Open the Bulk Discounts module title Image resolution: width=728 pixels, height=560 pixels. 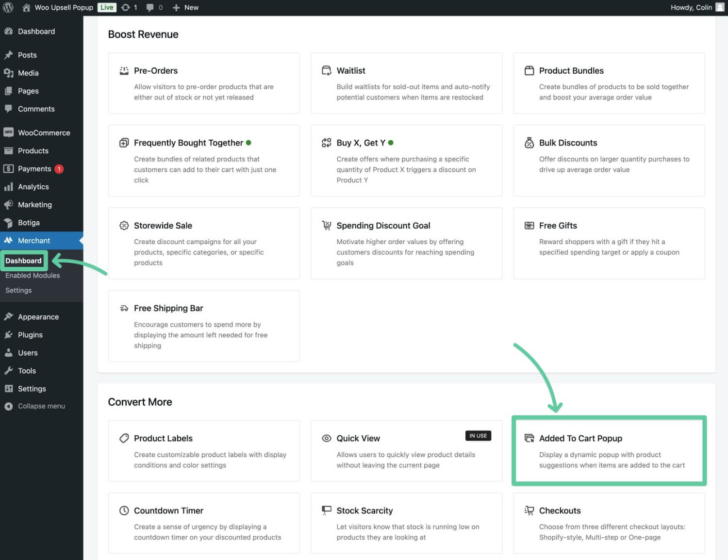pyautogui.click(x=568, y=143)
